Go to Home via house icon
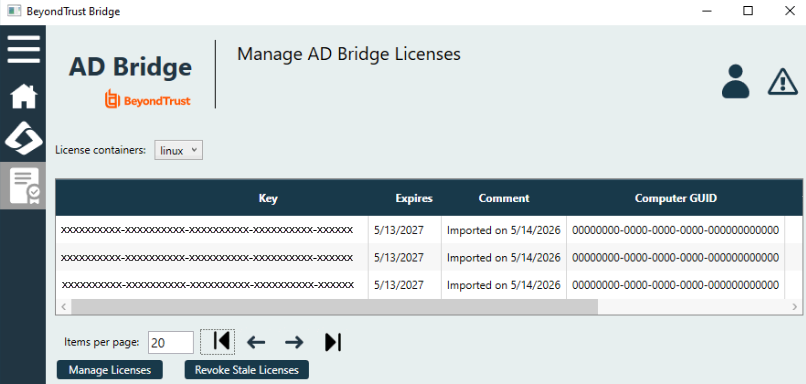This screenshot has width=806, height=384. (x=24, y=96)
